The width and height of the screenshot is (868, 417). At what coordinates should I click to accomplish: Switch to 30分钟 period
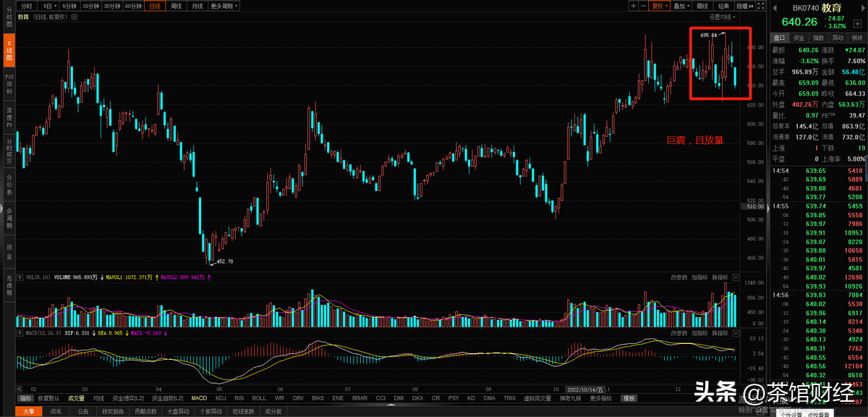coord(111,6)
